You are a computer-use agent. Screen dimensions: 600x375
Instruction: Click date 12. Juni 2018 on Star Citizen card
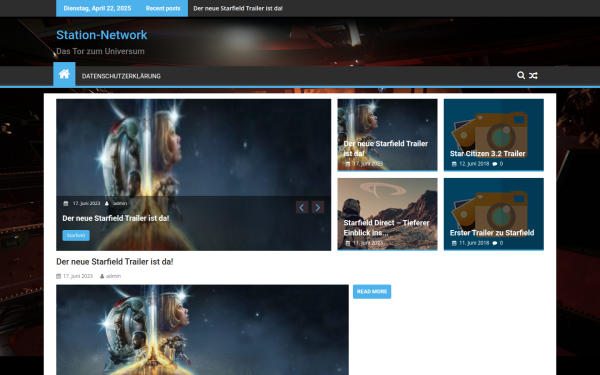(474, 164)
